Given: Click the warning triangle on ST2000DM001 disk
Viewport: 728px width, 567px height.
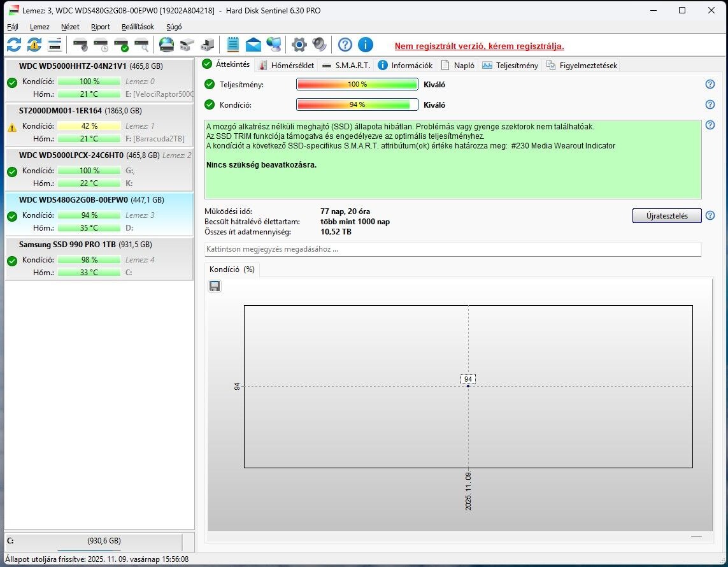Looking at the screenshot, I should [x=12, y=127].
